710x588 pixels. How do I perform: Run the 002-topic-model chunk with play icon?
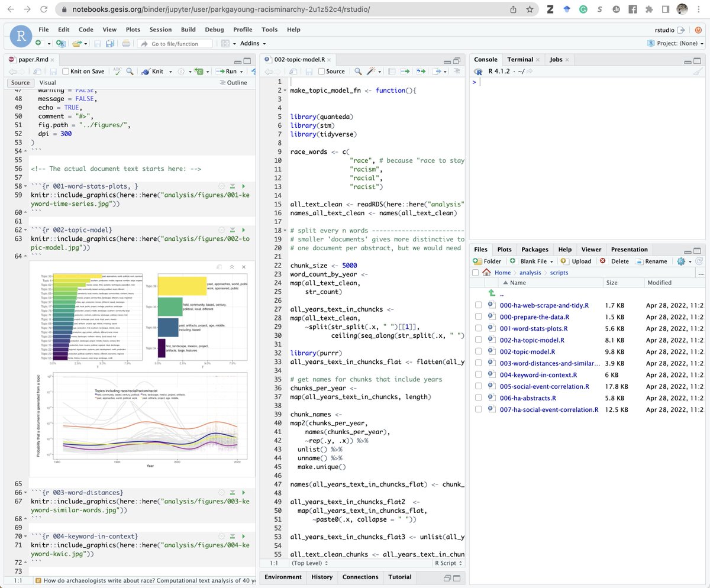pyautogui.click(x=245, y=230)
